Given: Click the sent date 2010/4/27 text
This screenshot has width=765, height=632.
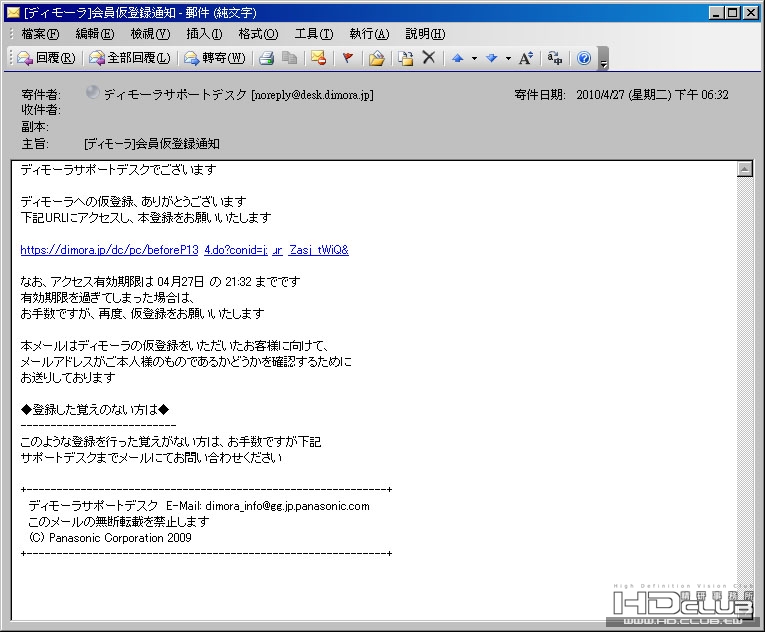Looking at the screenshot, I should tap(652, 95).
